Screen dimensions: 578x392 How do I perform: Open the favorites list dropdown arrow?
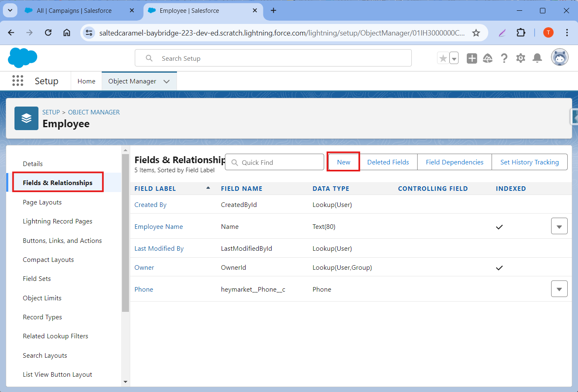[x=454, y=58]
